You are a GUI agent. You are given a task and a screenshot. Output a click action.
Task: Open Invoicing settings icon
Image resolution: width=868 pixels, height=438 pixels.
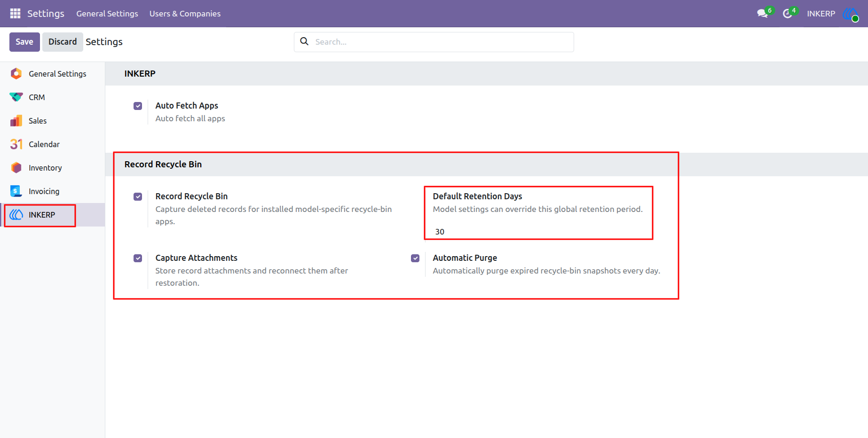pyautogui.click(x=16, y=191)
